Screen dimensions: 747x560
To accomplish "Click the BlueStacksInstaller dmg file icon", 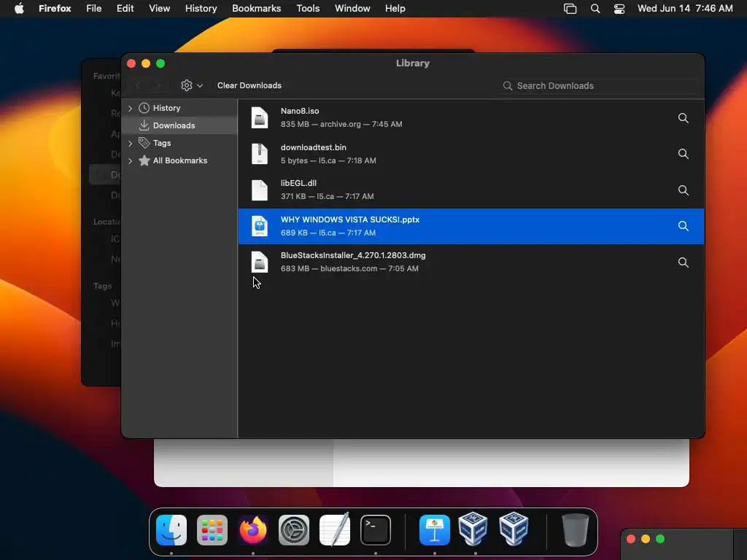I will point(260,262).
